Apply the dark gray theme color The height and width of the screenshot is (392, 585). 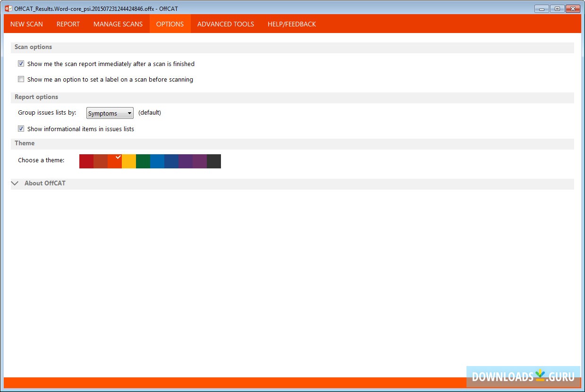(x=213, y=161)
